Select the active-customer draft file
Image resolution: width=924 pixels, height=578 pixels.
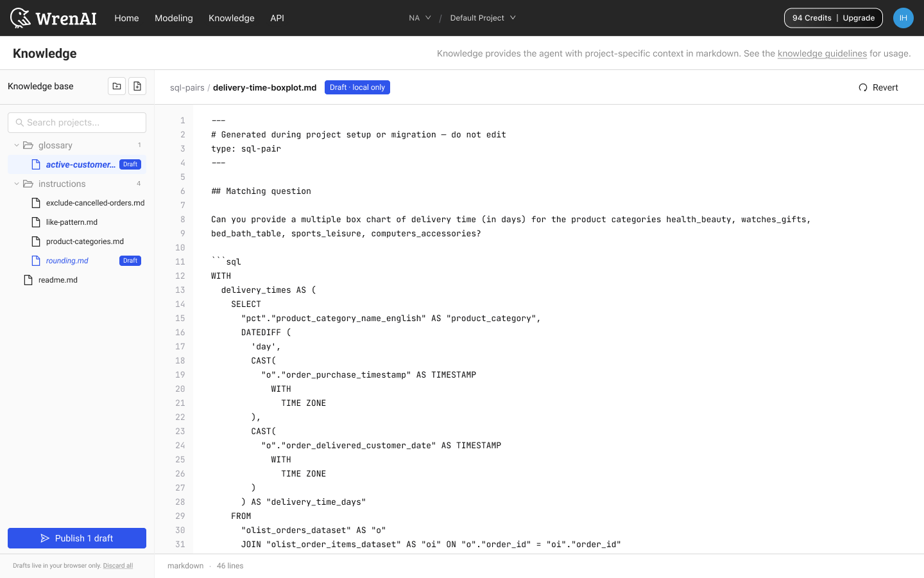point(77,164)
